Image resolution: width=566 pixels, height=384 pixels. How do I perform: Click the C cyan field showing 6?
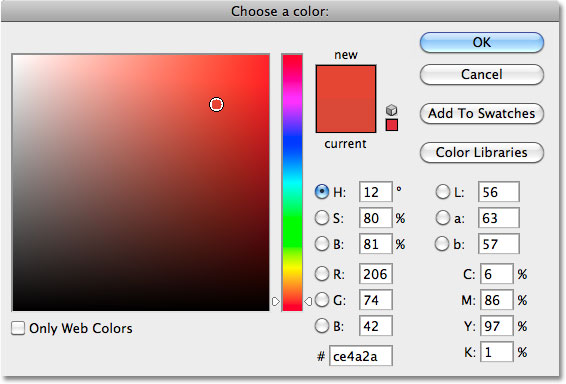point(496,274)
